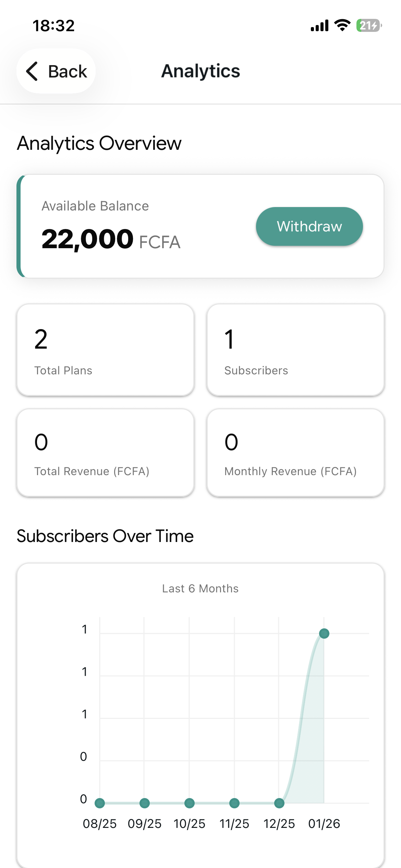Select the Total Revenue (FCFA) card
This screenshot has height=868, width=401.
point(106,453)
